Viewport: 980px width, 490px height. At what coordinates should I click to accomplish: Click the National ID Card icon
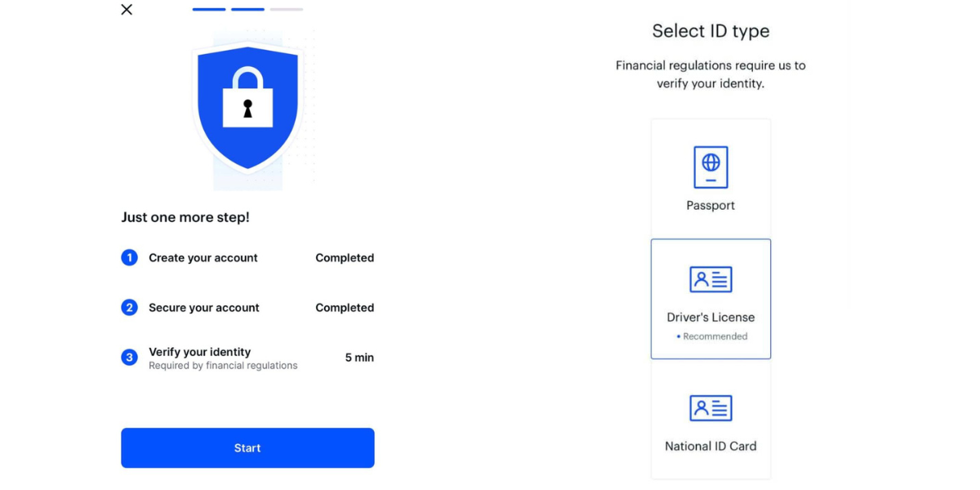[x=710, y=408]
